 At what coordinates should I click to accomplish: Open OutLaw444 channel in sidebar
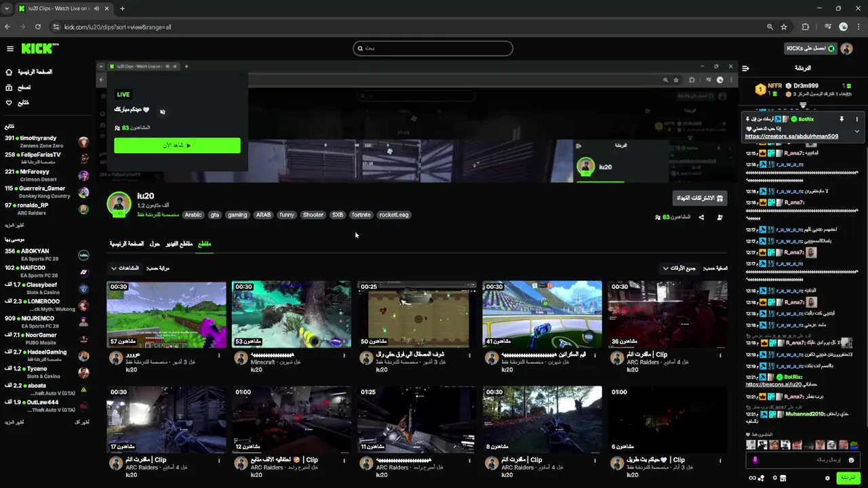click(x=47, y=405)
